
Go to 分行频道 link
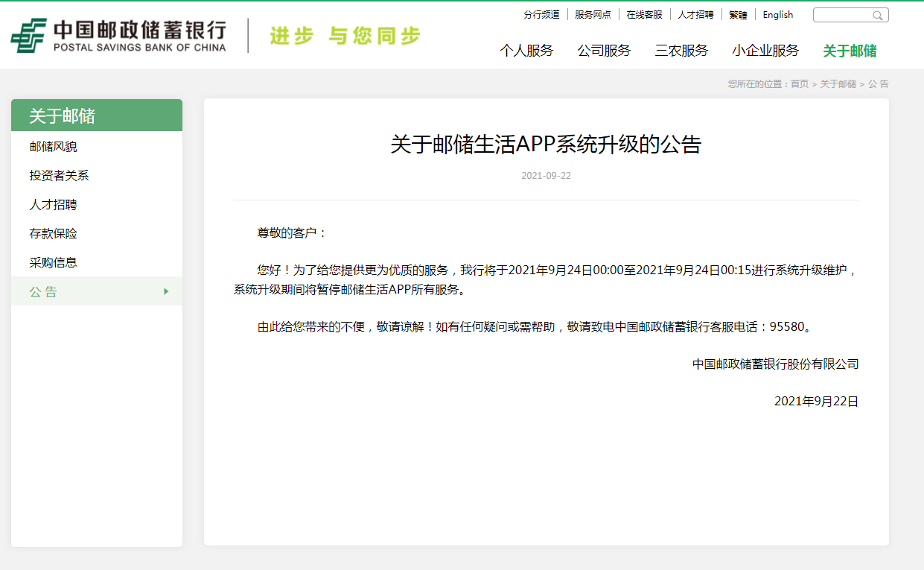point(541,15)
